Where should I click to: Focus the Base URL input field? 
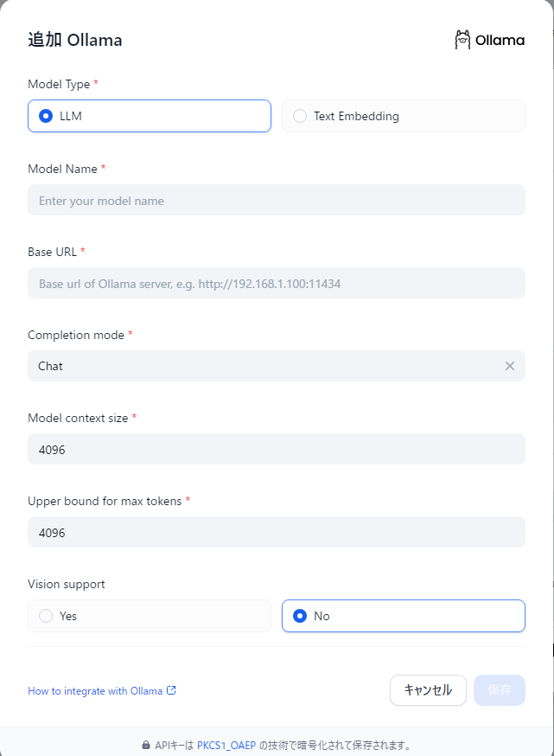(277, 284)
